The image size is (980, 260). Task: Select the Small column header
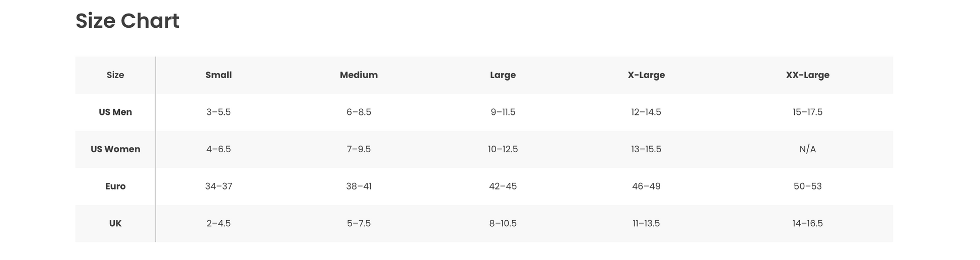[219, 75]
